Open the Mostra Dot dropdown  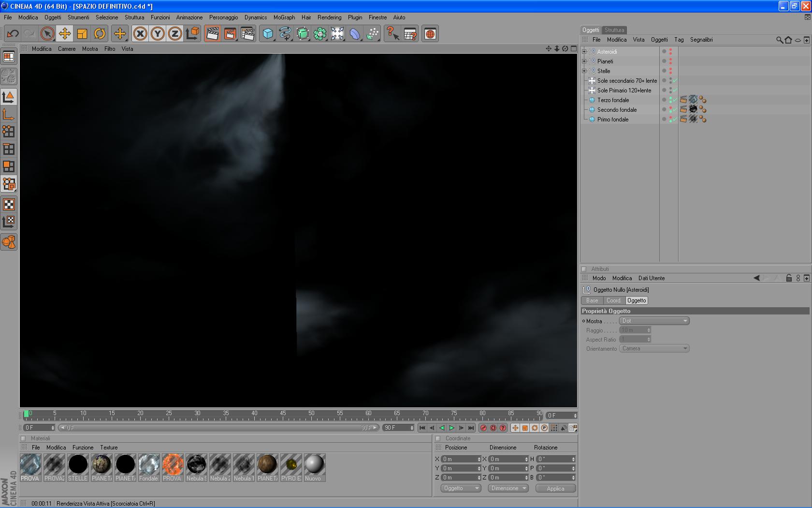[x=654, y=321]
